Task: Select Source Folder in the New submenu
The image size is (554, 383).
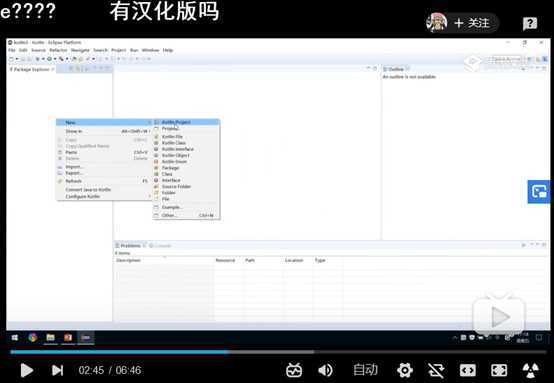Action: click(186, 187)
